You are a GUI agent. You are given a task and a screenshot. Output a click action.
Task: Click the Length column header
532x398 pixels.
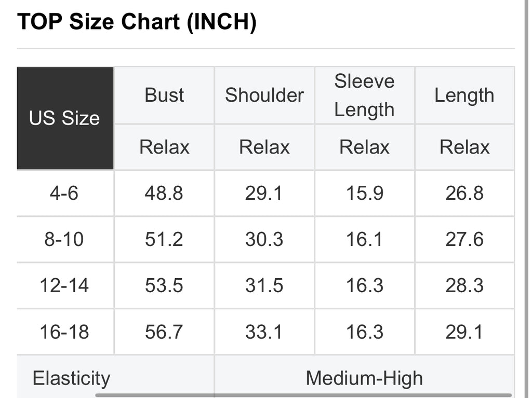point(464,95)
